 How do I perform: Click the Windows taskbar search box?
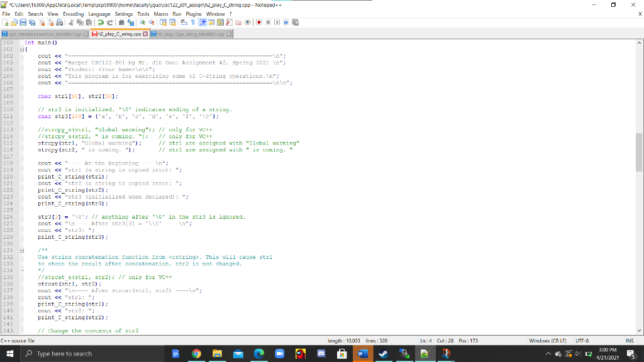(92, 354)
